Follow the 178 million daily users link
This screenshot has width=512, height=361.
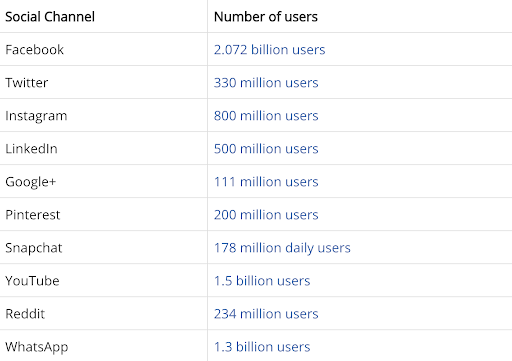282,248
